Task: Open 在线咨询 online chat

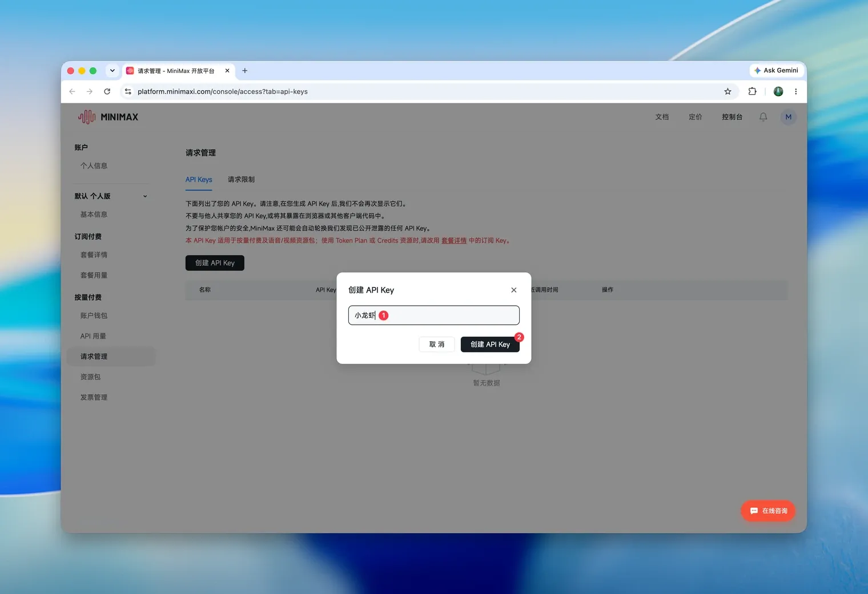Action: (768, 511)
